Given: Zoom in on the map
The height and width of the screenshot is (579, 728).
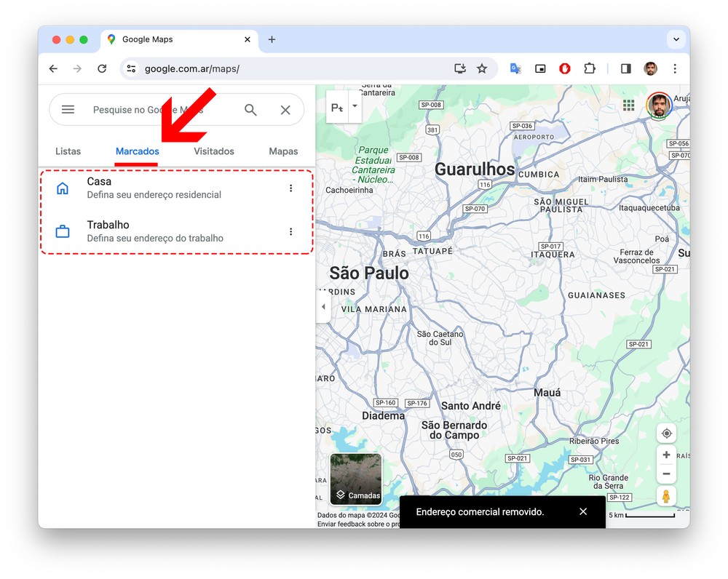Looking at the screenshot, I should (666, 455).
